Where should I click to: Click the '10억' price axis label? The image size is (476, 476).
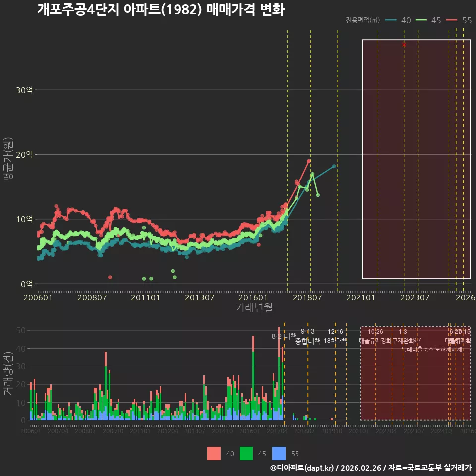click(24, 219)
